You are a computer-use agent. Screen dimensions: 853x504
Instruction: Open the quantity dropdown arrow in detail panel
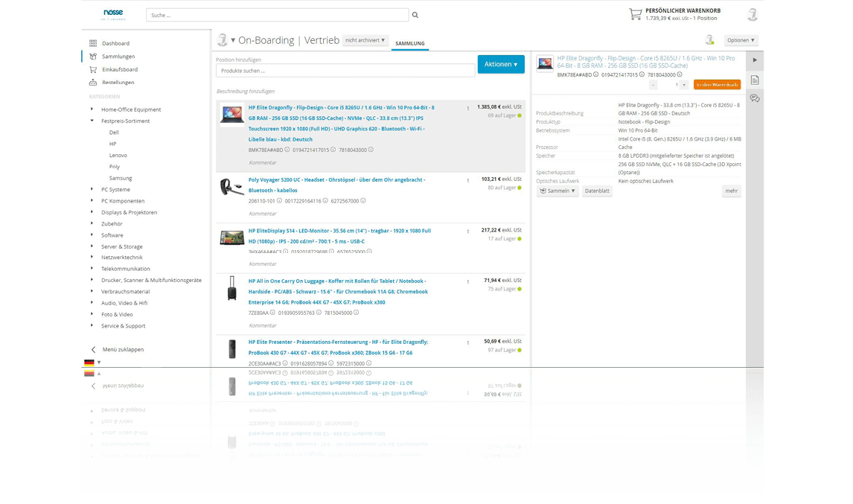(x=684, y=85)
